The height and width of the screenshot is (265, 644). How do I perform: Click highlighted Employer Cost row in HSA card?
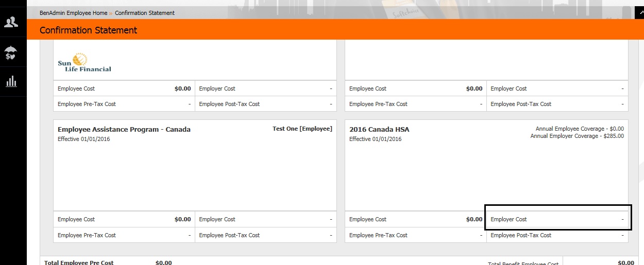(557, 219)
